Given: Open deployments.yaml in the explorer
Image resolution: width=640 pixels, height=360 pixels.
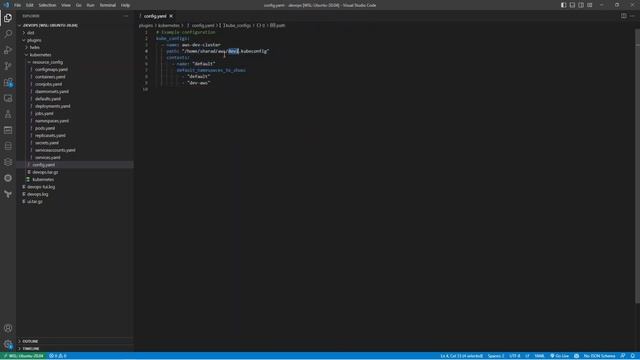Looking at the screenshot, I should click(x=52, y=106).
